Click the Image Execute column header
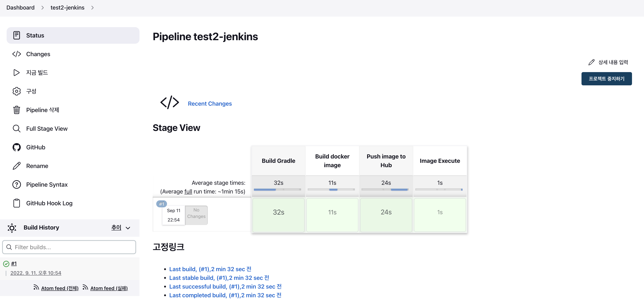 tap(440, 161)
